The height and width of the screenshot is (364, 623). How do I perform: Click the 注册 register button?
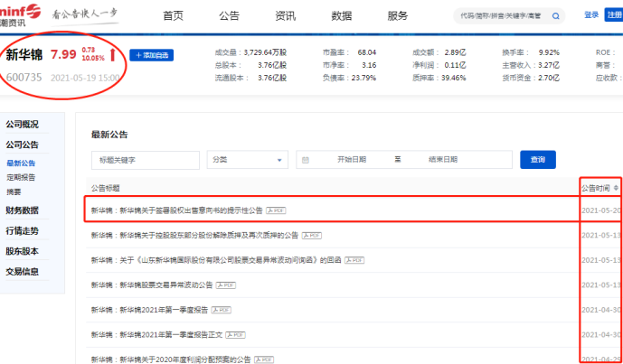(613, 15)
